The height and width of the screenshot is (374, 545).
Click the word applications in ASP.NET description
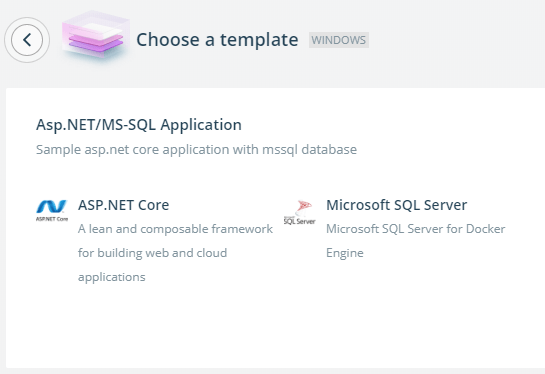point(112,277)
